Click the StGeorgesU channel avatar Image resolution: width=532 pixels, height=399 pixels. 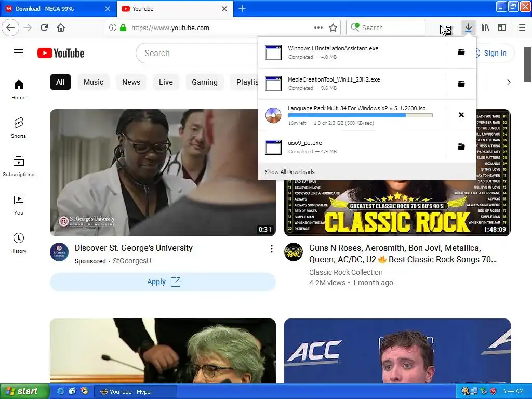(x=59, y=252)
